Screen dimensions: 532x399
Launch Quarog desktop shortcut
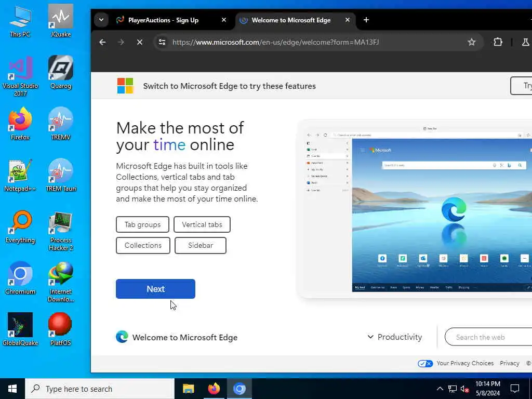pos(60,73)
